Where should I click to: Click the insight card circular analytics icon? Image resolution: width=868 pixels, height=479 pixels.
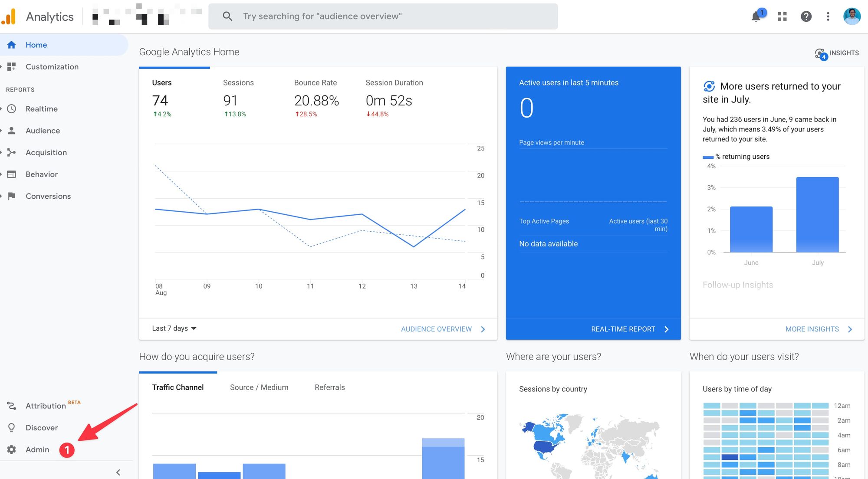[709, 86]
